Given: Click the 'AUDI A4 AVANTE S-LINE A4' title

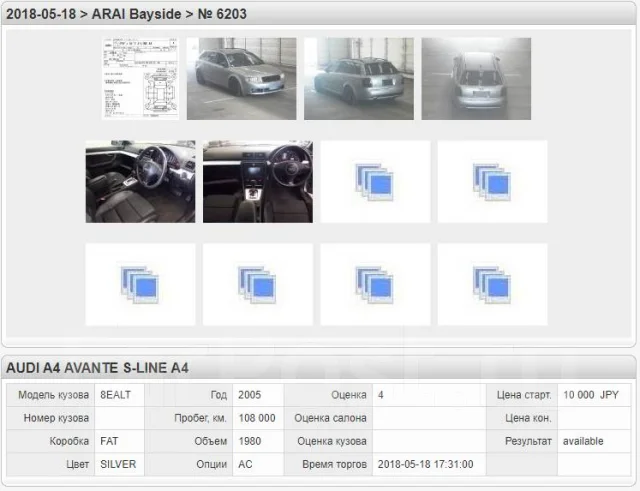Looking at the screenshot, I should (97, 368).
